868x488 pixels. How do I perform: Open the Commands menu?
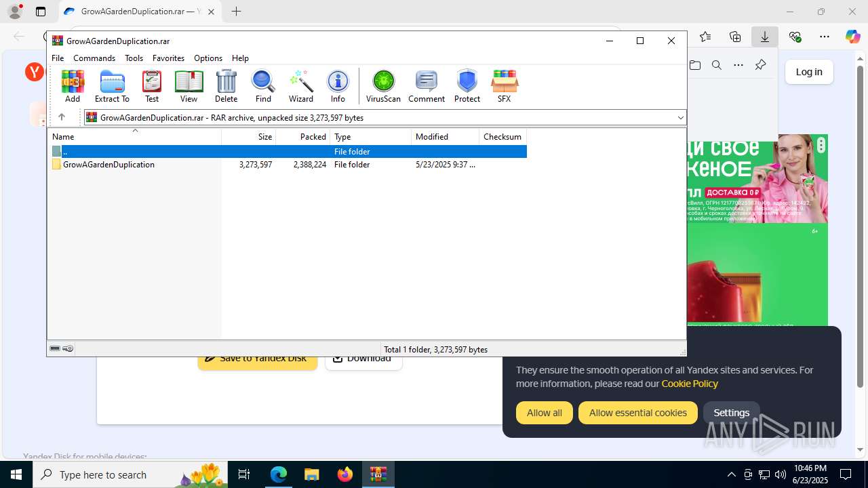click(94, 58)
